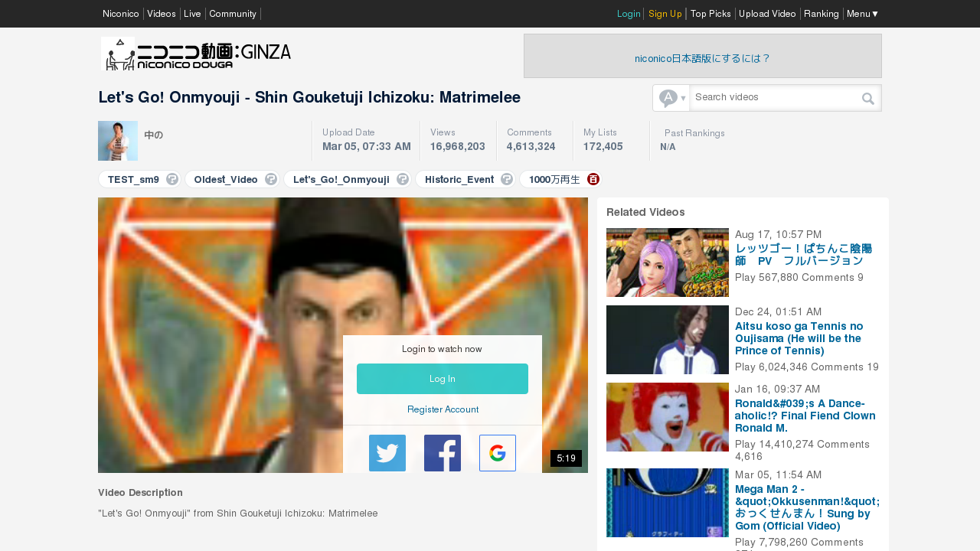Open the Ranking page
The image size is (980, 551).
(x=822, y=14)
